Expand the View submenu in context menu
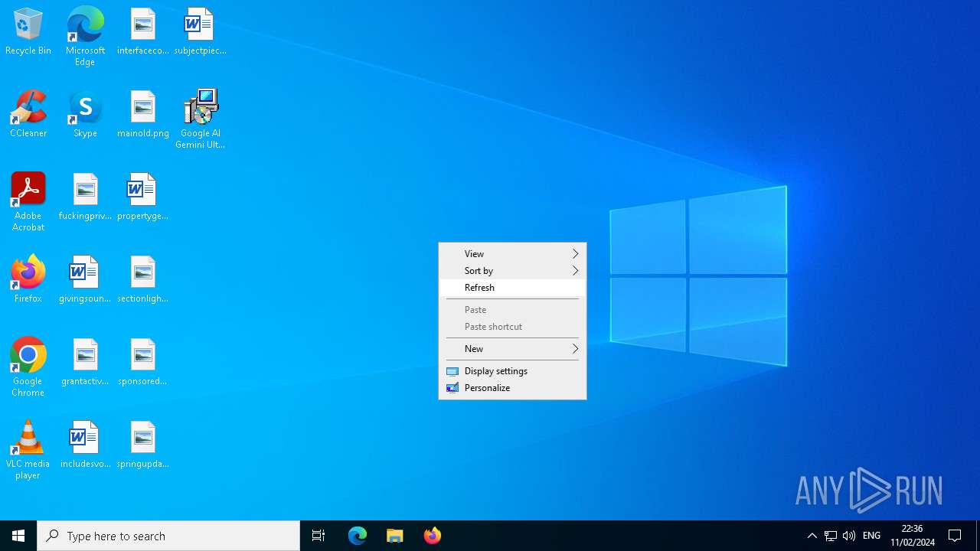The image size is (980, 551). pyautogui.click(x=512, y=254)
